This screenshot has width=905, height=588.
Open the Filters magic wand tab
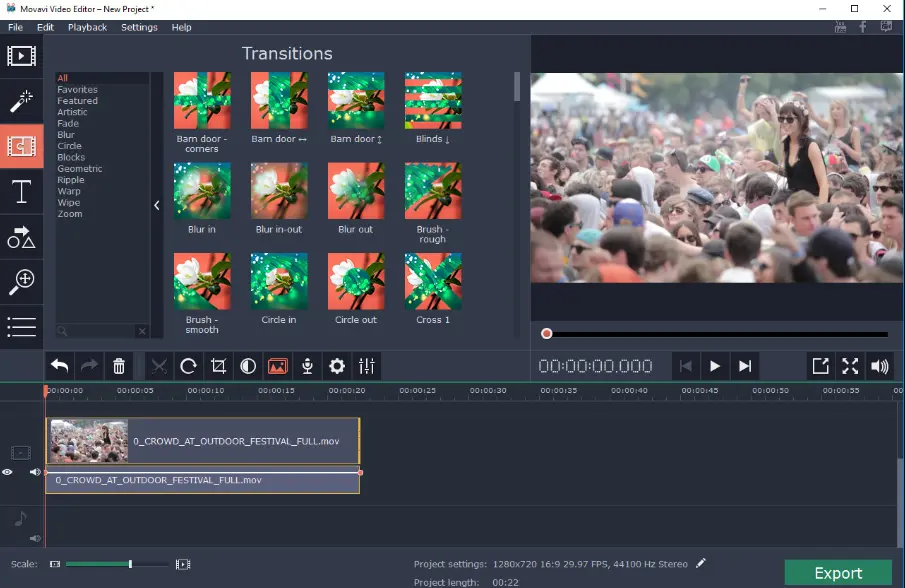click(x=21, y=101)
